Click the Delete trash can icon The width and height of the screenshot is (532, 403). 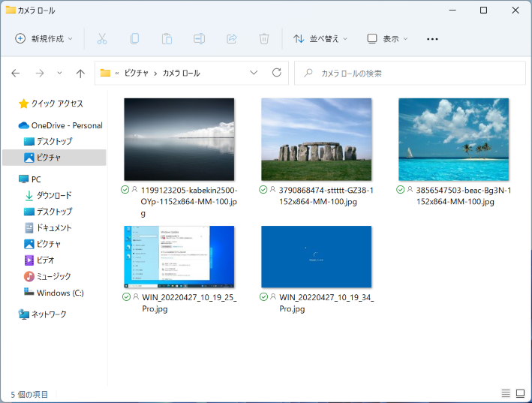(x=264, y=39)
